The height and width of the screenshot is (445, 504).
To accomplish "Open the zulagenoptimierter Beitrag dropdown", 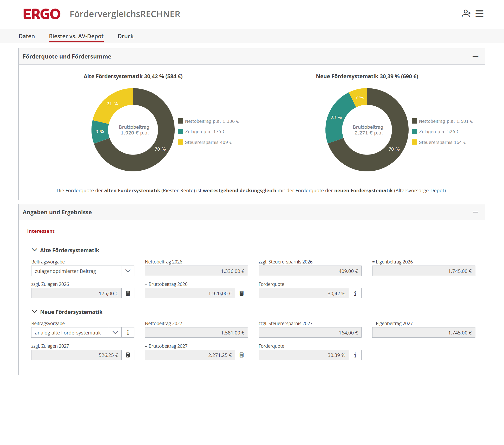I will coord(83,271).
